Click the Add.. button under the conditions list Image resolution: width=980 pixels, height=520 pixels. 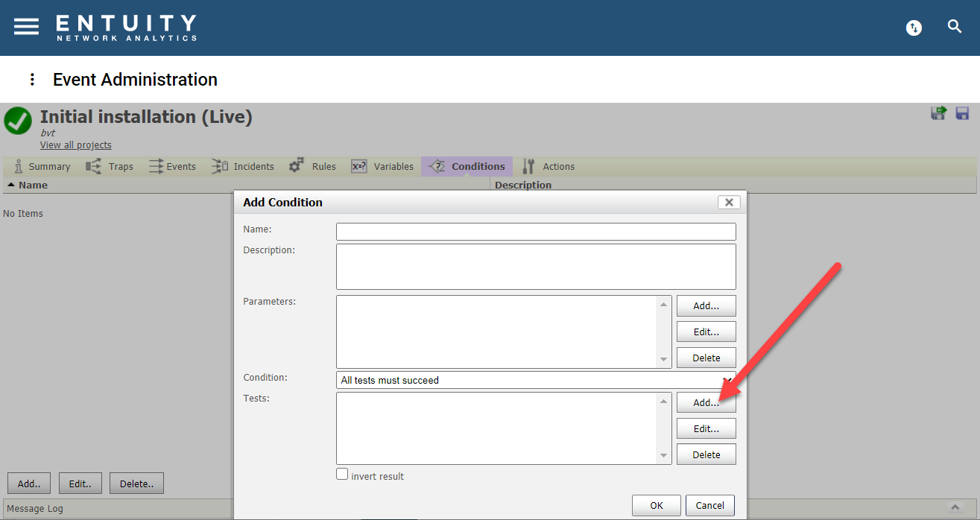tap(29, 483)
